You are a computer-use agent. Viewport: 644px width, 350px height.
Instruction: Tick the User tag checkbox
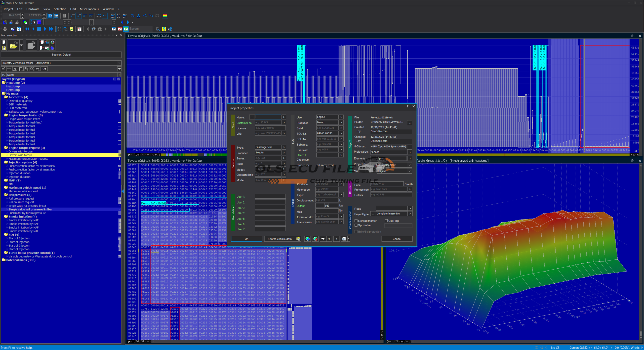point(386,221)
